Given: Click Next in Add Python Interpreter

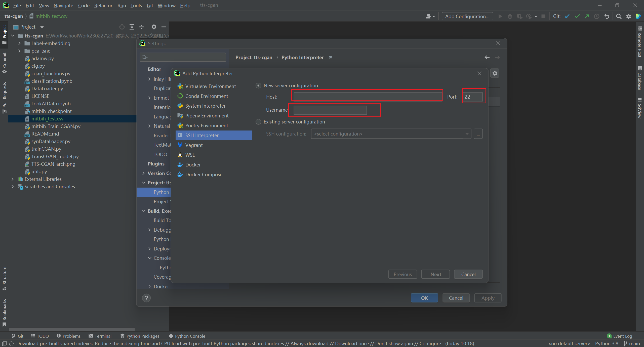Looking at the screenshot, I should (x=435, y=274).
